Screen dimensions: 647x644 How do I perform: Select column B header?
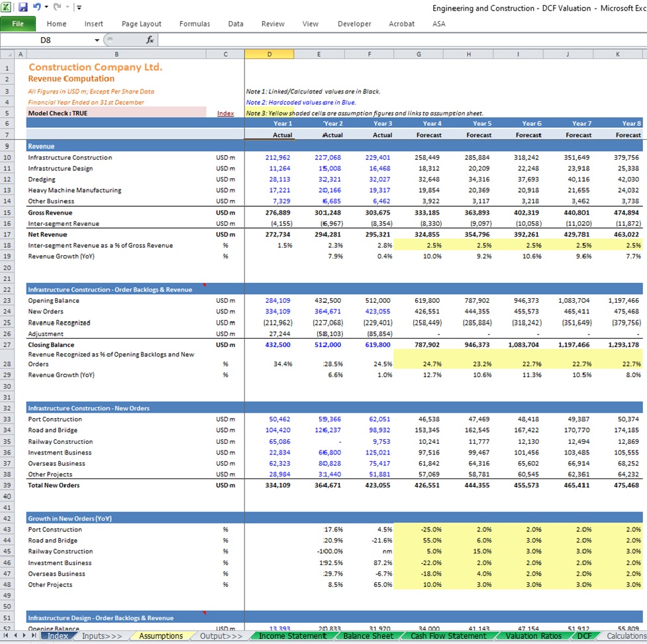pyautogui.click(x=117, y=54)
